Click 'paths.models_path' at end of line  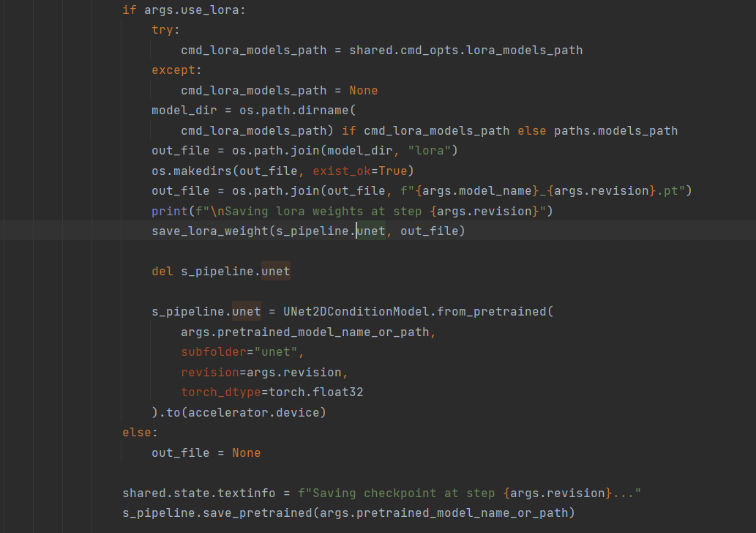[615, 131]
